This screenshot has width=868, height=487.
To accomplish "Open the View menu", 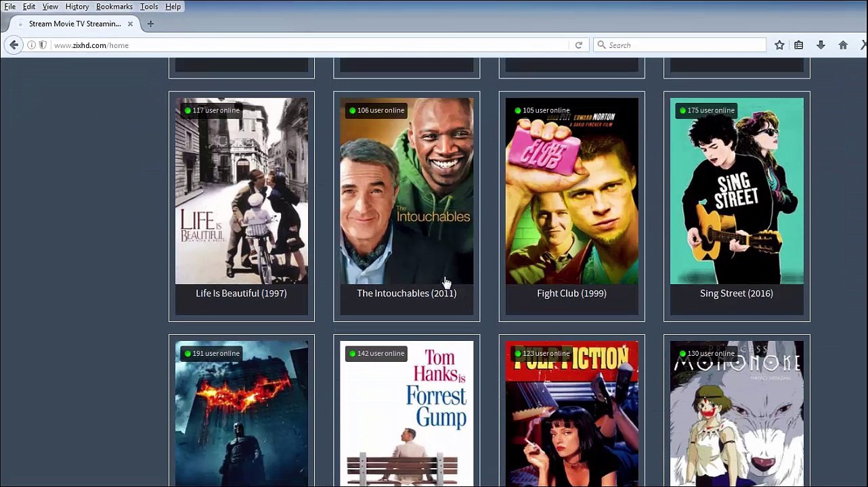I will pos(51,7).
